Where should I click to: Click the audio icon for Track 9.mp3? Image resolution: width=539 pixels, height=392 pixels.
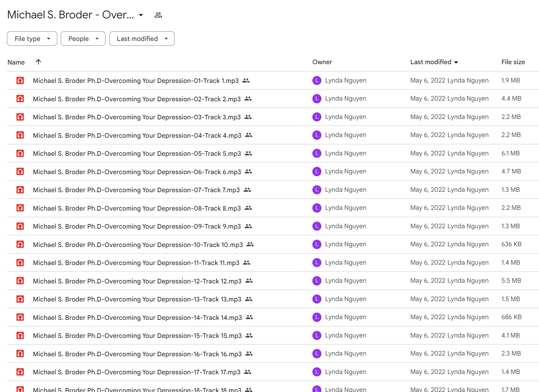point(20,226)
